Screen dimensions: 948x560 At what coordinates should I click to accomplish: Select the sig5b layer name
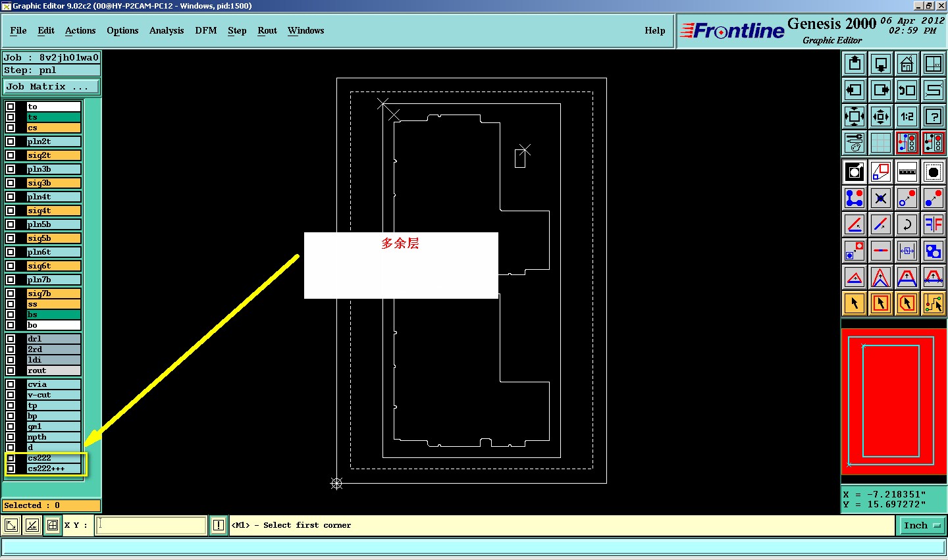(53, 238)
